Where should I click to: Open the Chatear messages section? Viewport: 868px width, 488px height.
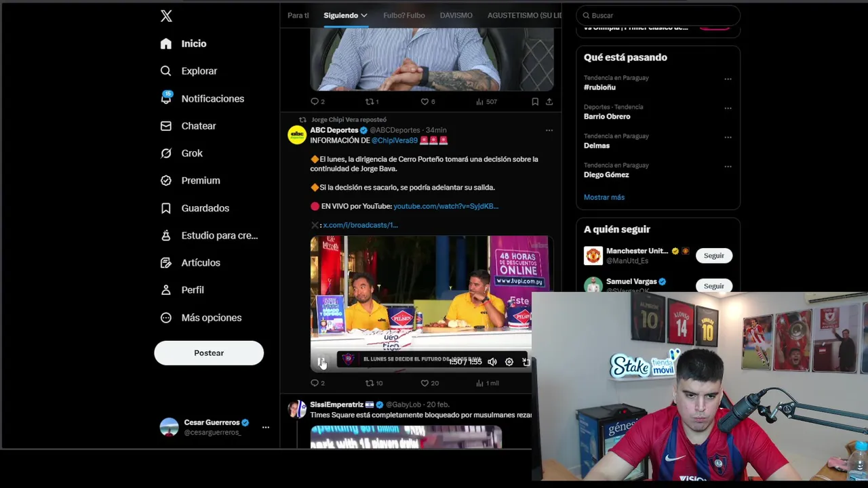188,126
